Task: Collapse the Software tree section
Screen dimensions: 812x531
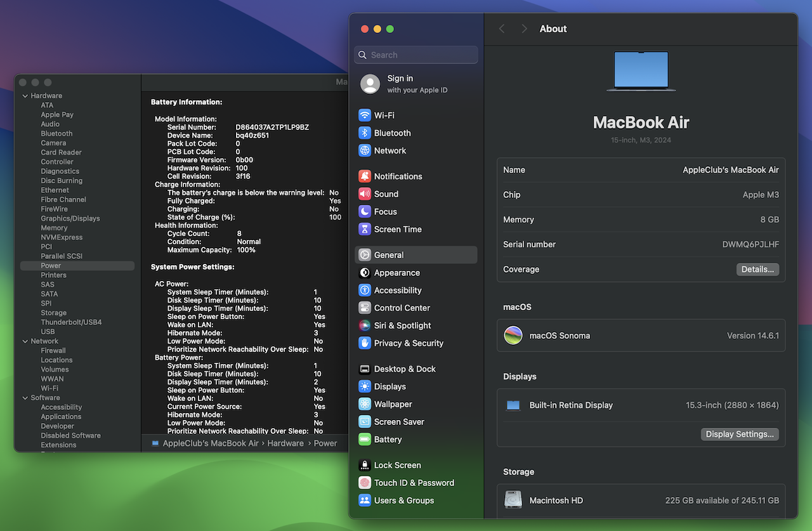Action: click(x=25, y=398)
